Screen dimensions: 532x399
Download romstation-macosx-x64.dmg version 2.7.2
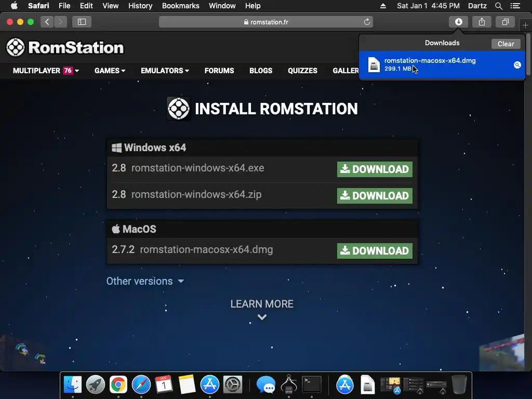click(375, 251)
